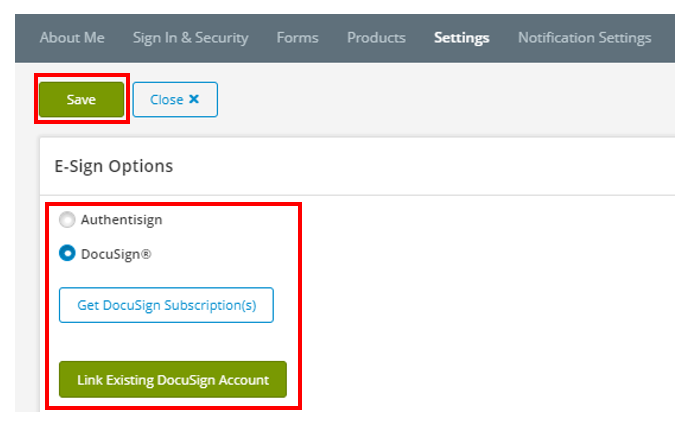The width and height of the screenshot is (690, 426).
Task: Select the Settings tab
Action: point(462,38)
